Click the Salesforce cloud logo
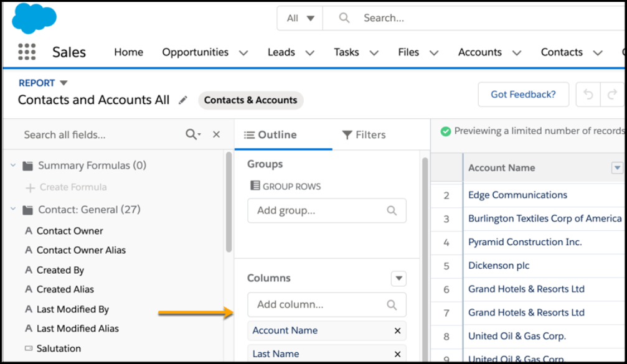627x364 pixels. pyautogui.click(x=34, y=19)
